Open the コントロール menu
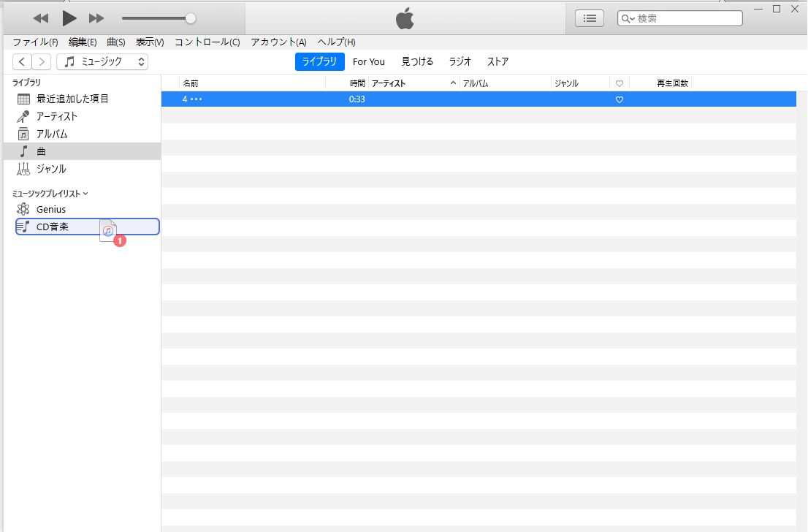The height and width of the screenshot is (532, 808). pyautogui.click(x=209, y=42)
